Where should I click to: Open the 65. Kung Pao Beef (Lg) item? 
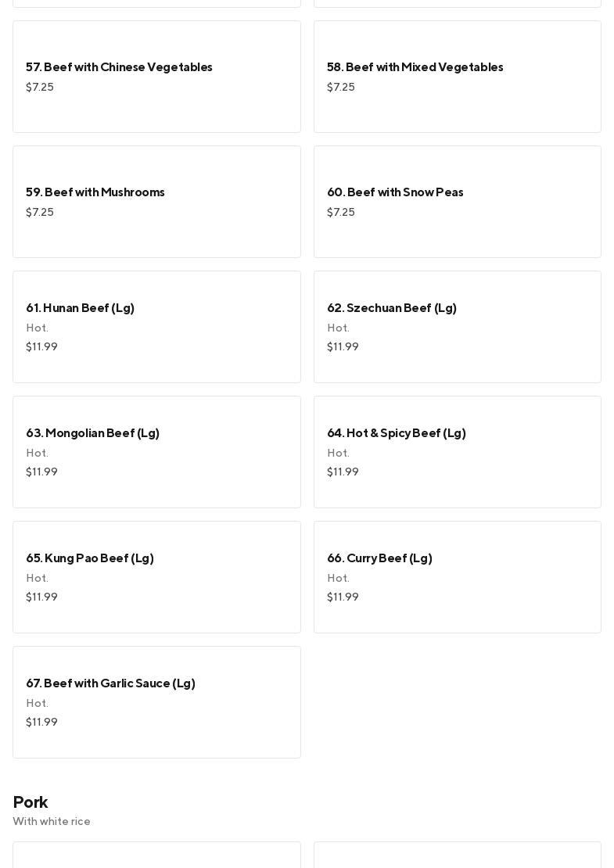pyautogui.click(x=156, y=577)
